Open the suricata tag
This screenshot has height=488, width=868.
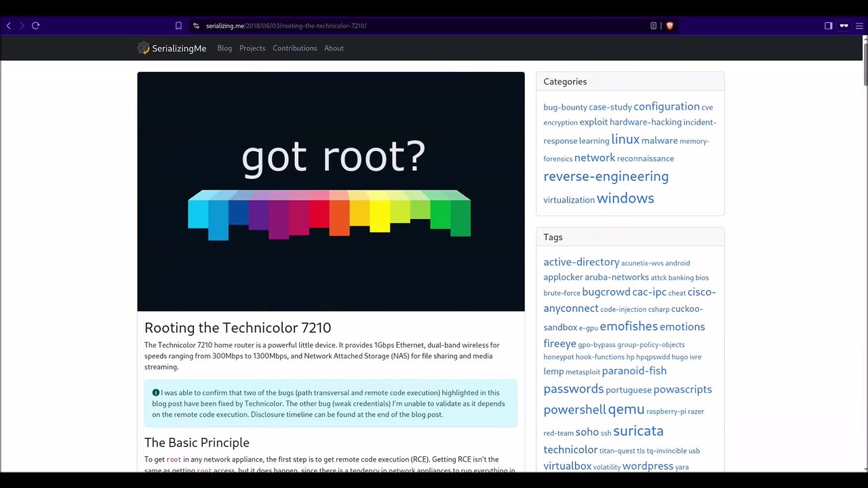(638, 430)
